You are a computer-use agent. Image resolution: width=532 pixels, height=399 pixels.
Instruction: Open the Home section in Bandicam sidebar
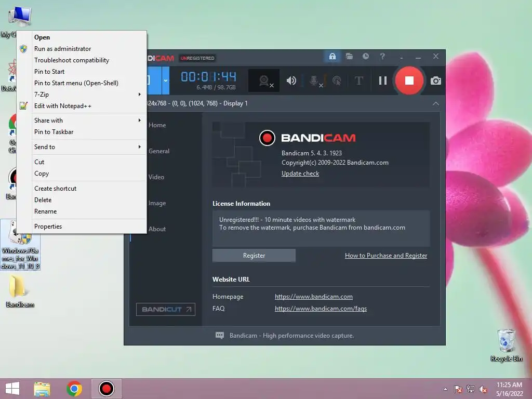157,125
